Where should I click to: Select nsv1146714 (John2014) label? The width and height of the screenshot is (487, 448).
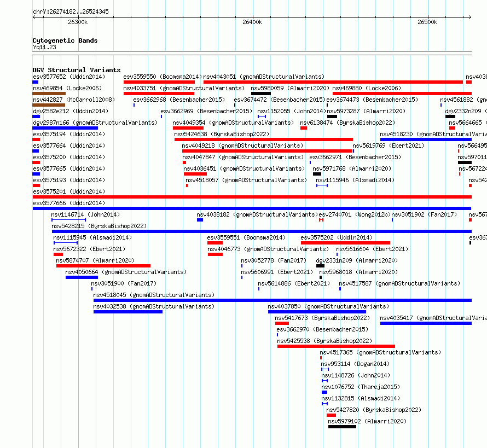pos(85,214)
